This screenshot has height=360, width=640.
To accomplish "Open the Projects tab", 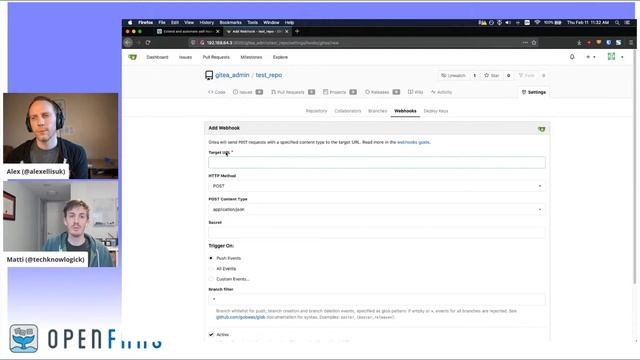I will pos(340,92).
